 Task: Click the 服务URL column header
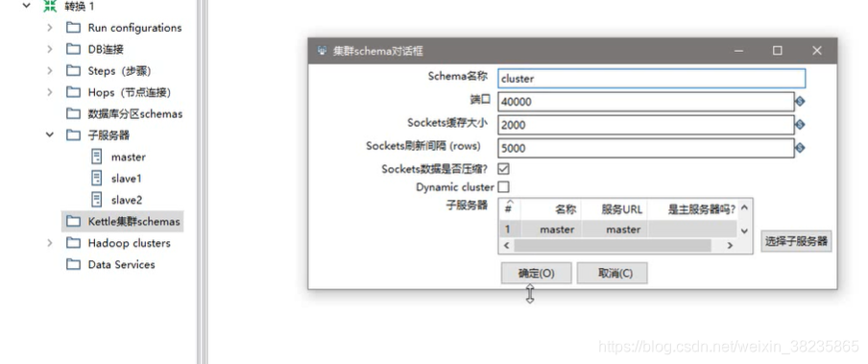pos(615,209)
